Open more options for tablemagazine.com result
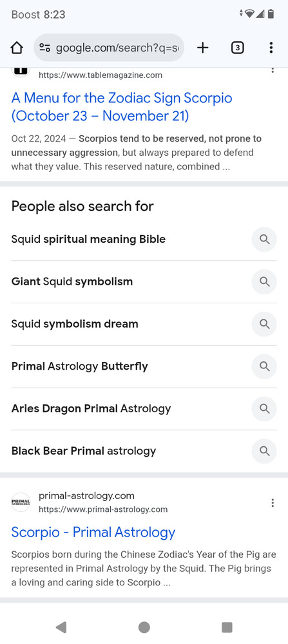Screen dimensions: 288x644 click(x=273, y=70)
